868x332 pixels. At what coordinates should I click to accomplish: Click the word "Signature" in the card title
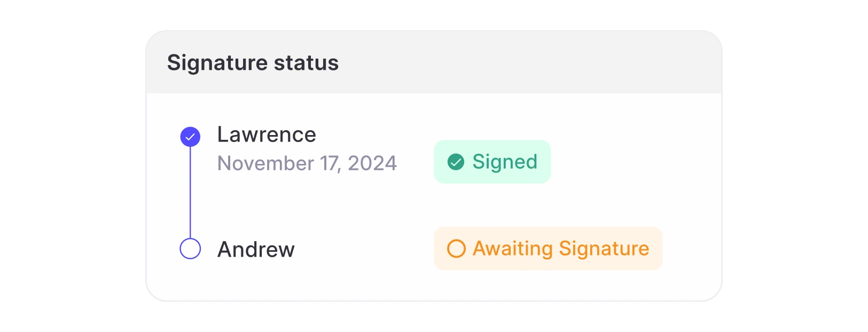point(217,63)
